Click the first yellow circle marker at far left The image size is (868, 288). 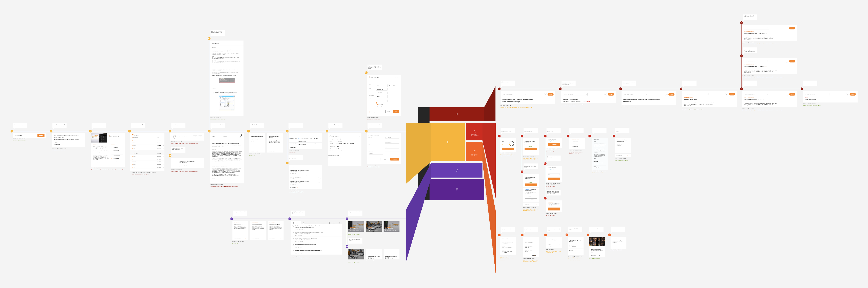tap(12, 131)
